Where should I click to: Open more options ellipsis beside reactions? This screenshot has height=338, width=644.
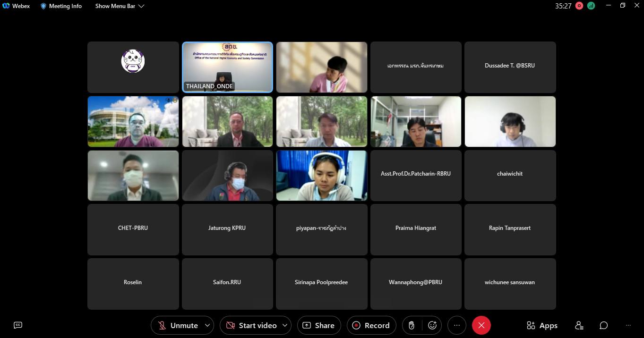(x=456, y=325)
